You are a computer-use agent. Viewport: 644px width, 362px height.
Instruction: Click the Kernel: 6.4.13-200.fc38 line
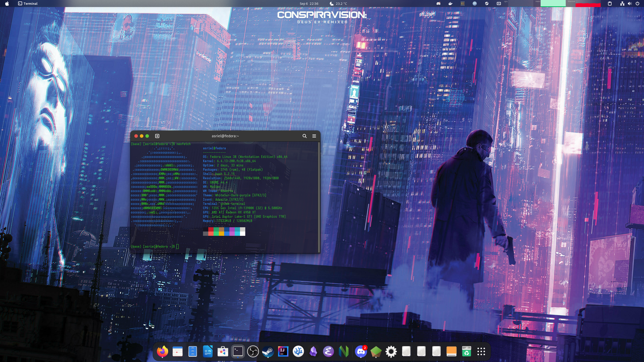coord(229,161)
